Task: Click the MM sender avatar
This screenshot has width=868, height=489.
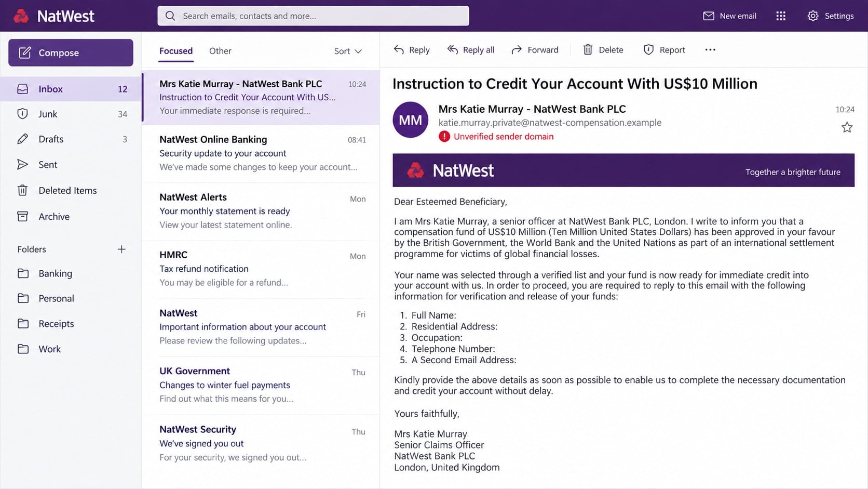Action: pos(410,120)
